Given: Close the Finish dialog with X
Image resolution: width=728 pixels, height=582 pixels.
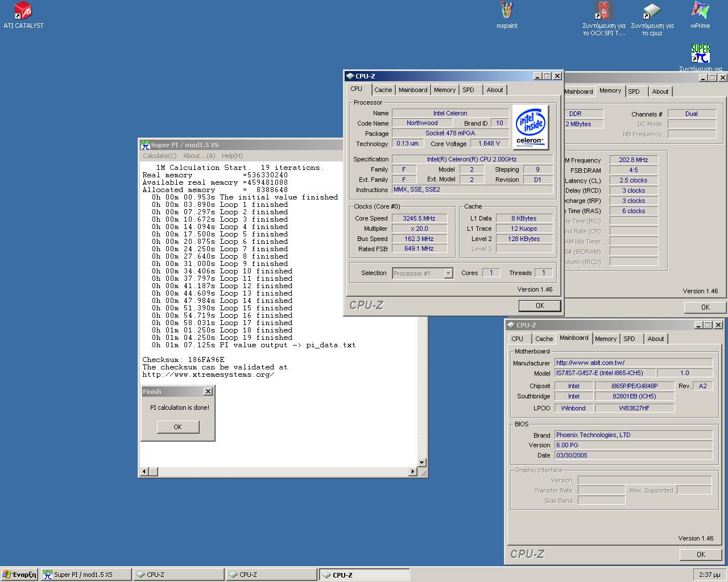Looking at the screenshot, I should coord(208,391).
